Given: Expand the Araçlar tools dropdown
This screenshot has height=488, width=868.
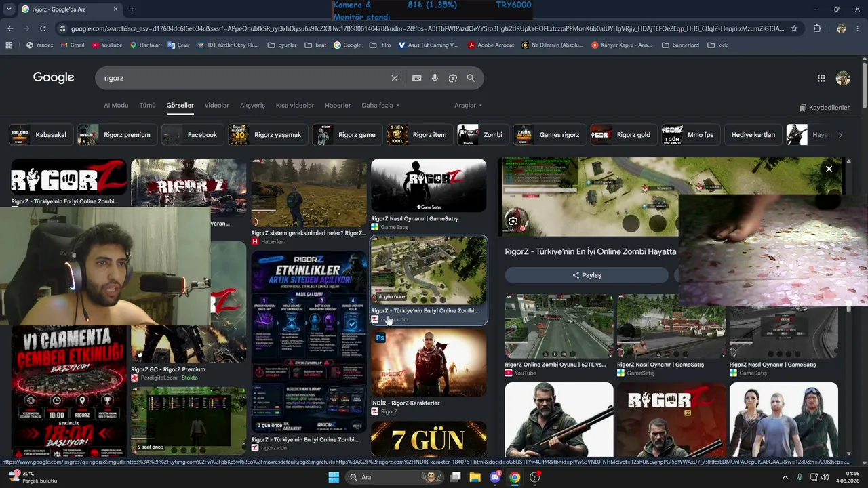Looking at the screenshot, I should 468,106.
